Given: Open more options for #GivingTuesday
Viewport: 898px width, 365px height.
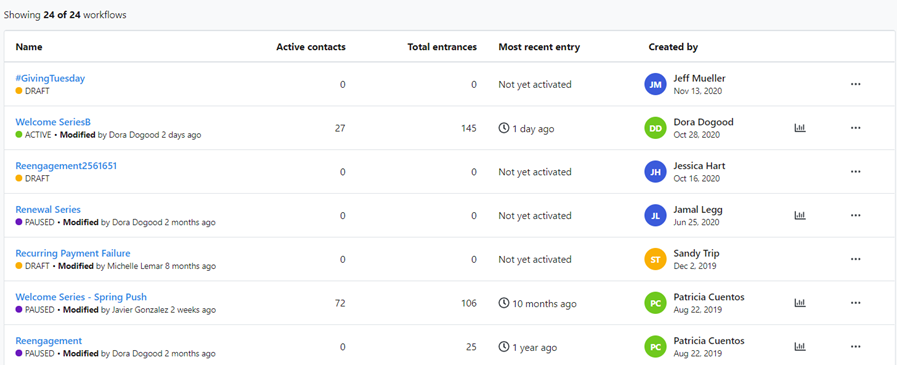Looking at the screenshot, I should tap(856, 84).
